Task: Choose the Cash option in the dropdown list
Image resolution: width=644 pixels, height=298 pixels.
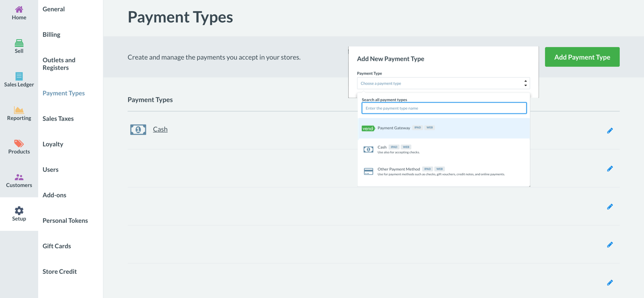Action: 444,149
